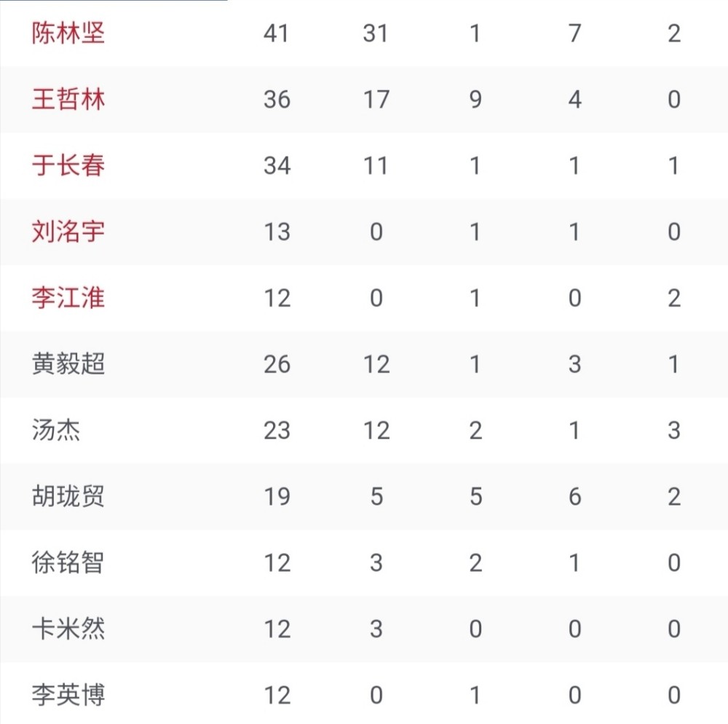728x724 pixels.
Task: Open 刘洛宇 player page
Action: tap(68, 232)
